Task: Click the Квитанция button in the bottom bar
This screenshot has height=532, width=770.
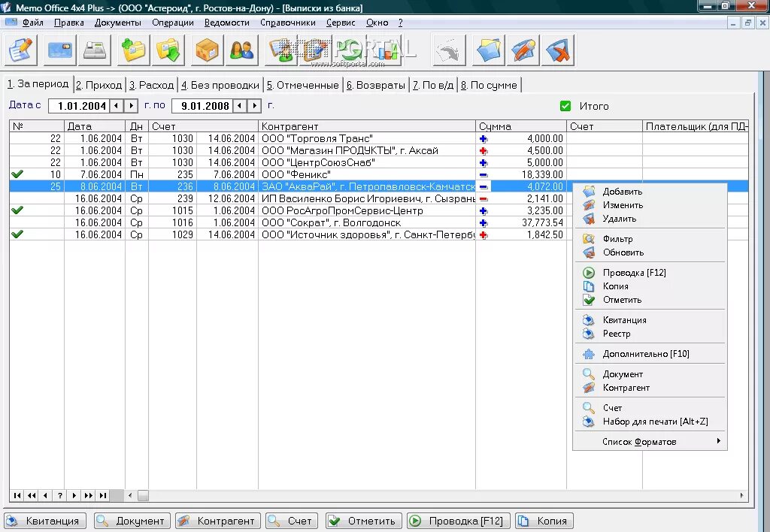Action: click(x=45, y=521)
